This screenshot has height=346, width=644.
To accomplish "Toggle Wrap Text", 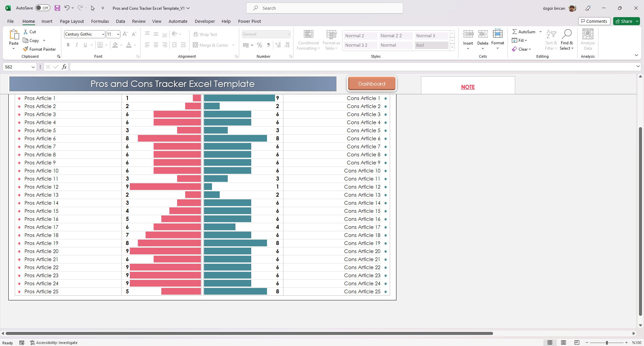I will [205, 34].
